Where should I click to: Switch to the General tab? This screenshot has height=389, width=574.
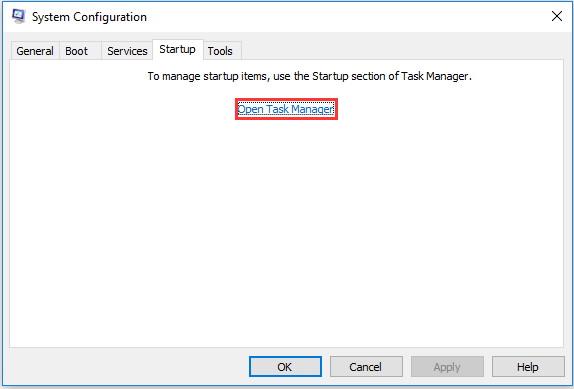coord(35,51)
